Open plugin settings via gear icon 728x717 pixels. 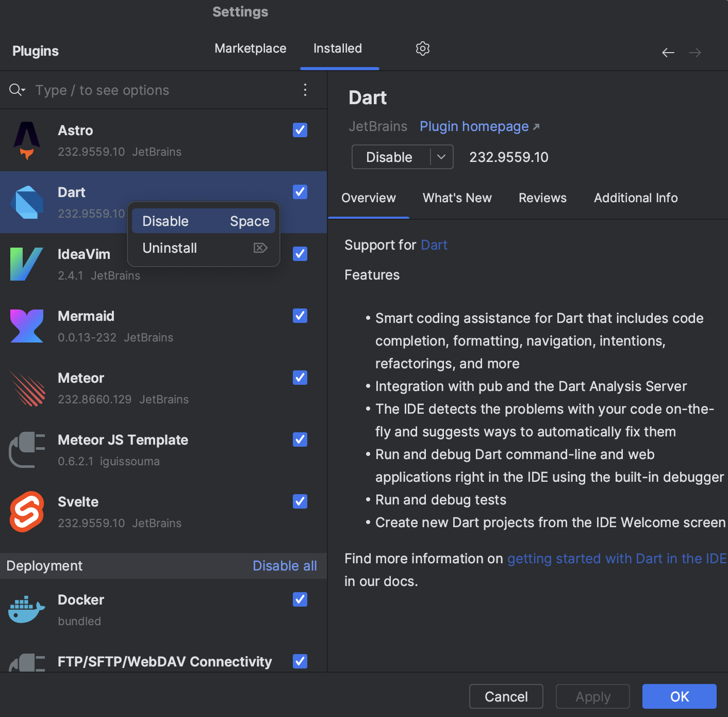point(422,48)
